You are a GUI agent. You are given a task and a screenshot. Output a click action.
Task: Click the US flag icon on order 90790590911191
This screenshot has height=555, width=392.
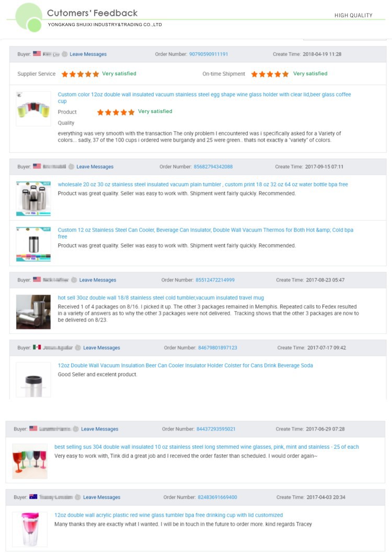coord(37,54)
